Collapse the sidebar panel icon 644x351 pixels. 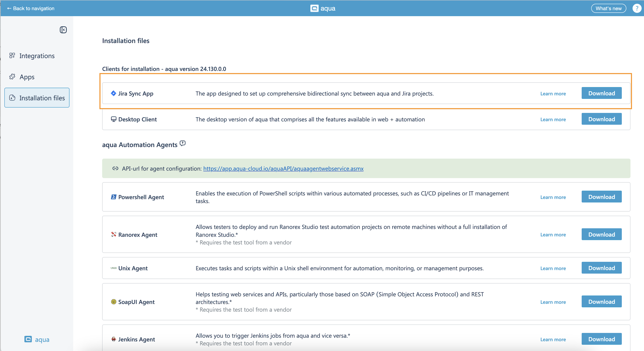pos(63,30)
